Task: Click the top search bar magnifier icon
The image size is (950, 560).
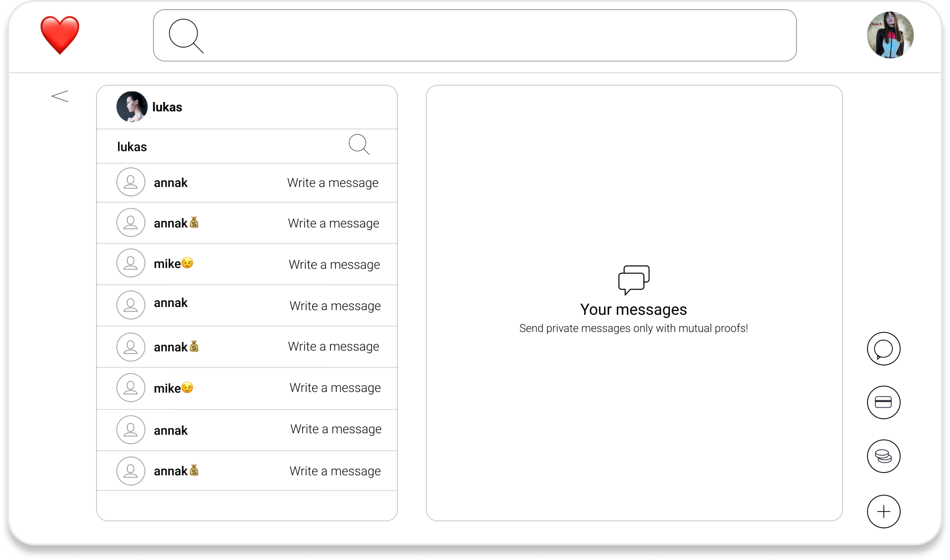Action: (x=186, y=36)
